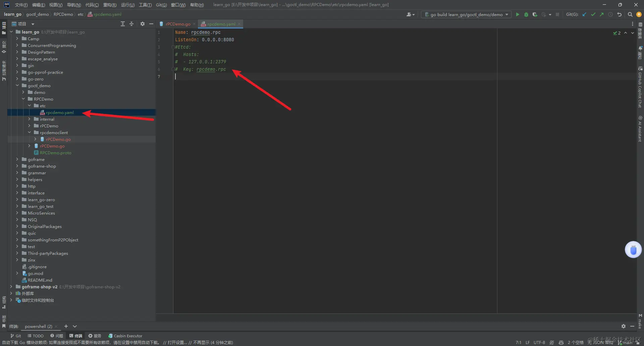Rollback changes with undo icon

pos(619,14)
